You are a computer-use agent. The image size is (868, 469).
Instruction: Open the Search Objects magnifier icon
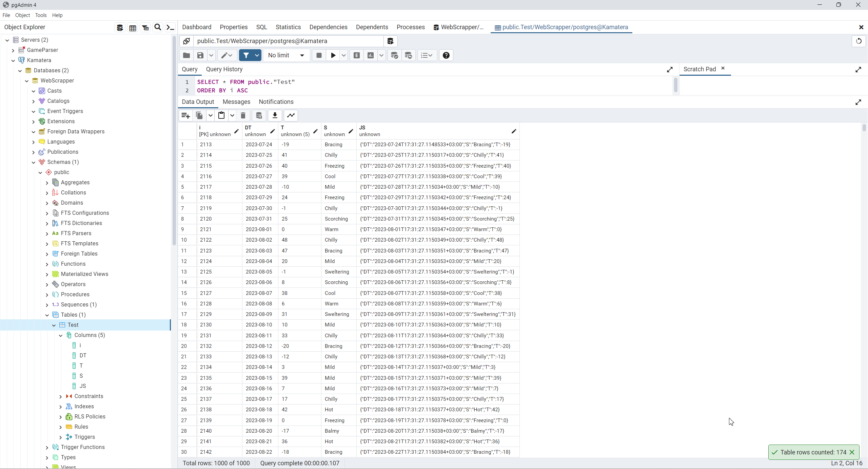click(x=158, y=27)
